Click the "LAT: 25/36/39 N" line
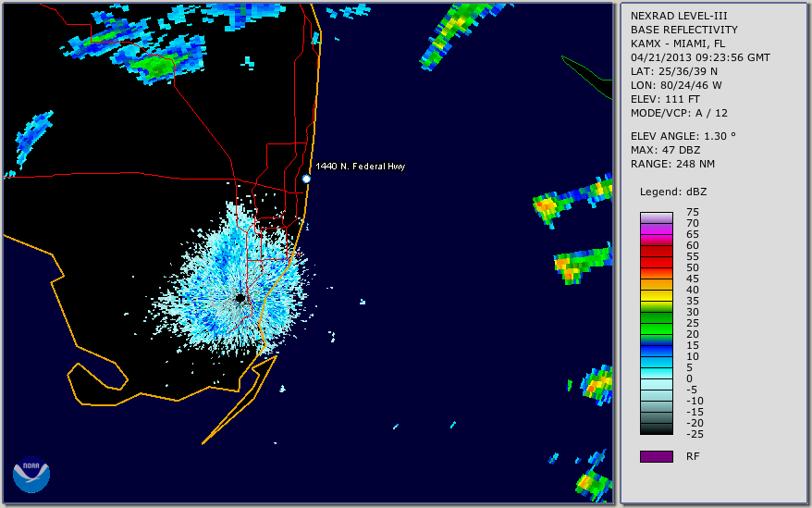Screen dimensions: 812x508 click(673, 71)
